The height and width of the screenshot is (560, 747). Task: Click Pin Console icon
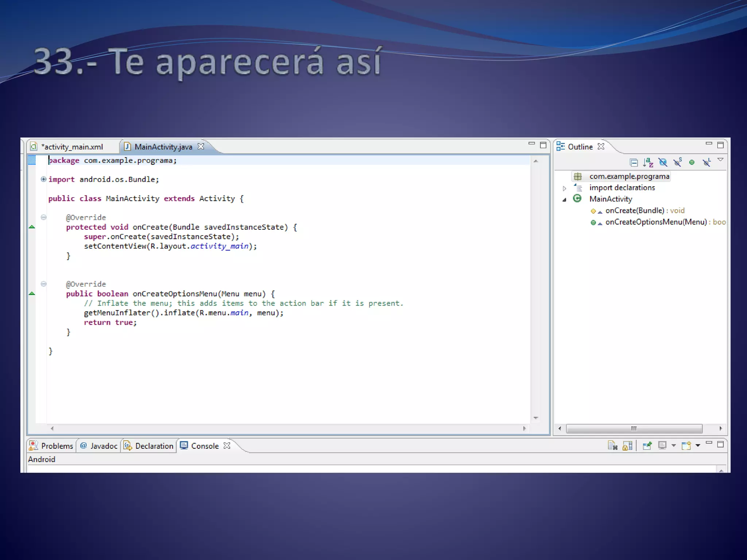tap(647, 446)
